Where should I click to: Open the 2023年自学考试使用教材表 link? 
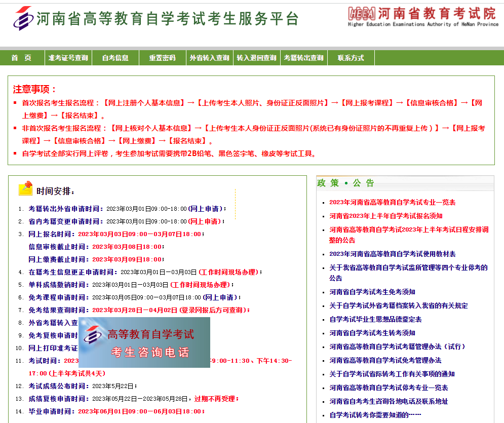(x=392, y=254)
